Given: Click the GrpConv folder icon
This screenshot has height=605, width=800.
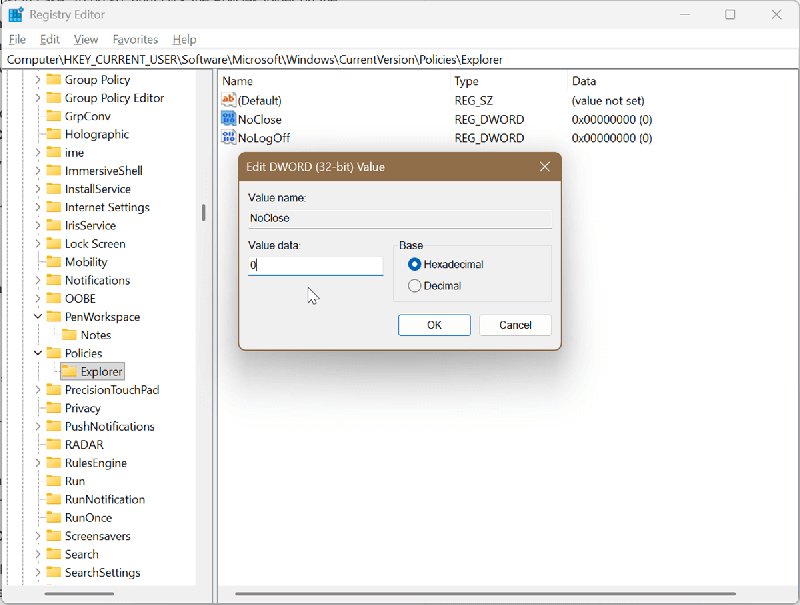Looking at the screenshot, I should click(x=54, y=116).
